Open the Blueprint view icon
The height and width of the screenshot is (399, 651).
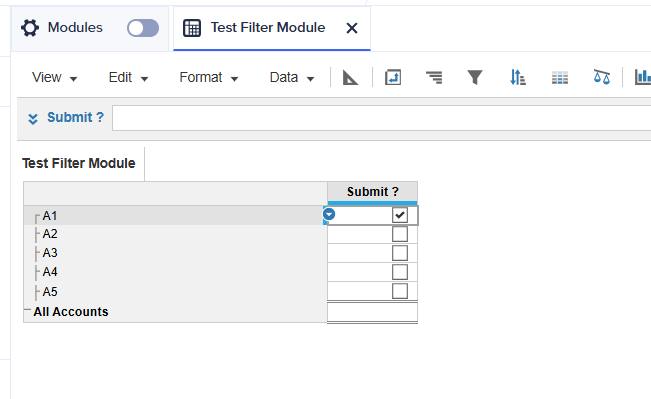click(350, 77)
